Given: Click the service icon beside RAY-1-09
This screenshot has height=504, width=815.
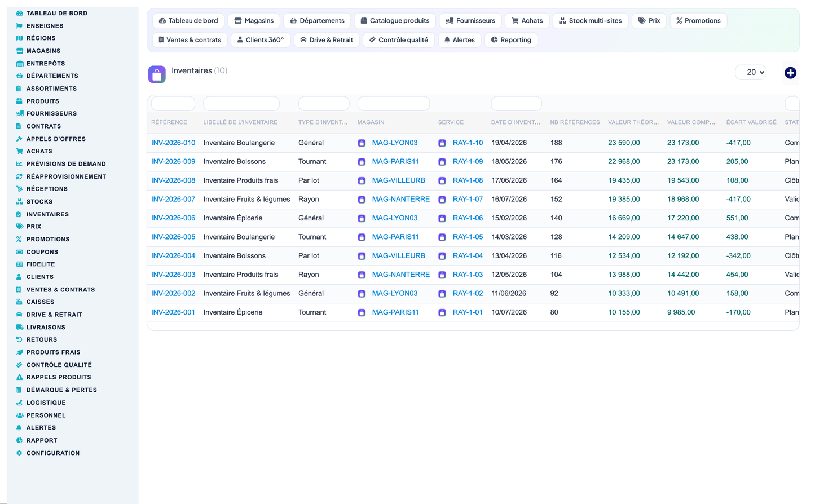Looking at the screenshot, I should [442, 162].
